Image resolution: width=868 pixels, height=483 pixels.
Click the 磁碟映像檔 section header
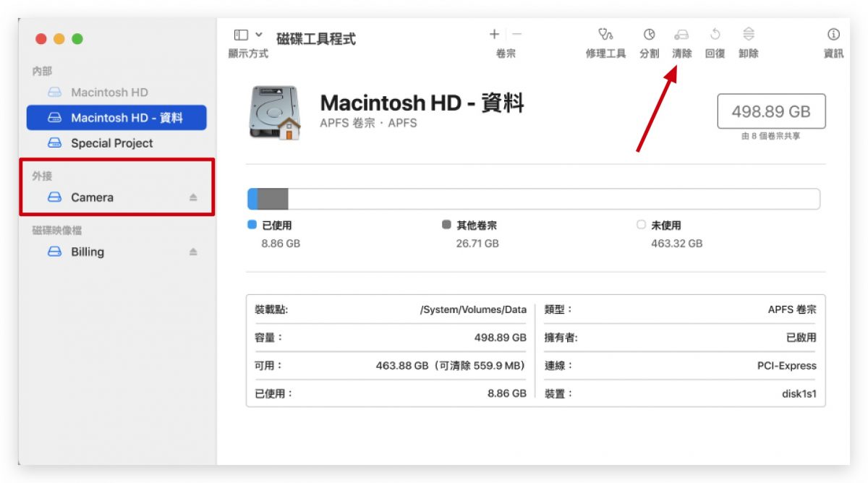[57, 230]
